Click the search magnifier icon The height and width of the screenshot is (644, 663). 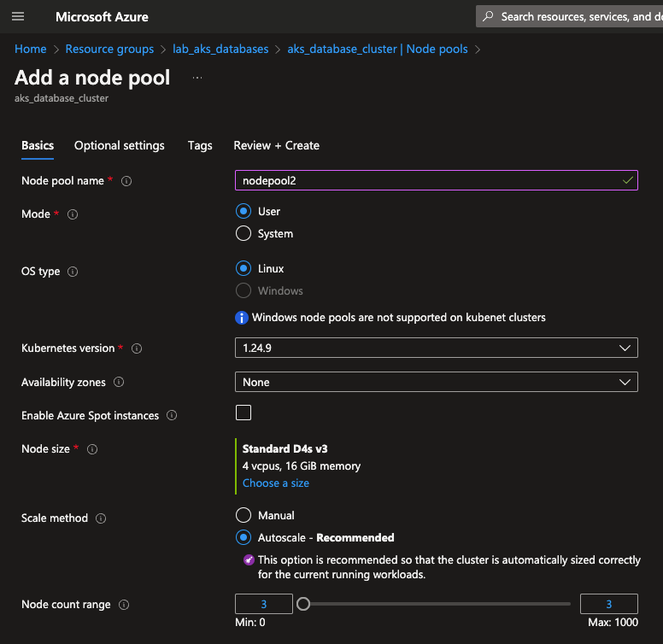(x=488, y=16)
